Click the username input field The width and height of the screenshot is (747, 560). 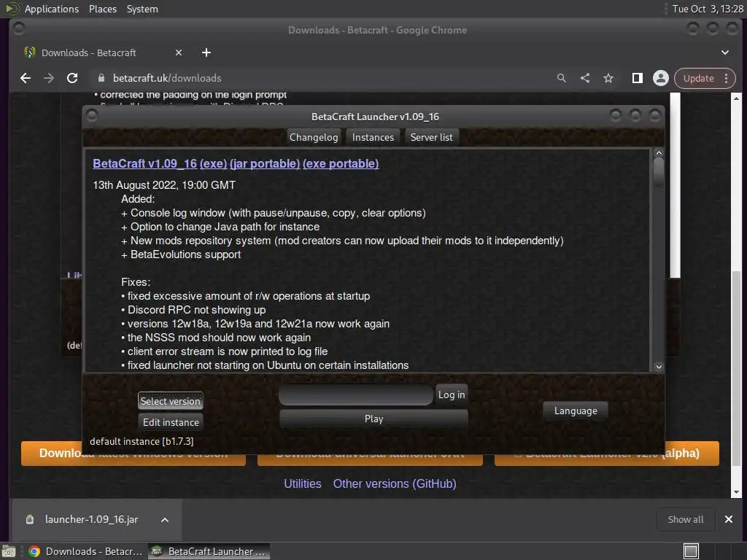[356, 394]
